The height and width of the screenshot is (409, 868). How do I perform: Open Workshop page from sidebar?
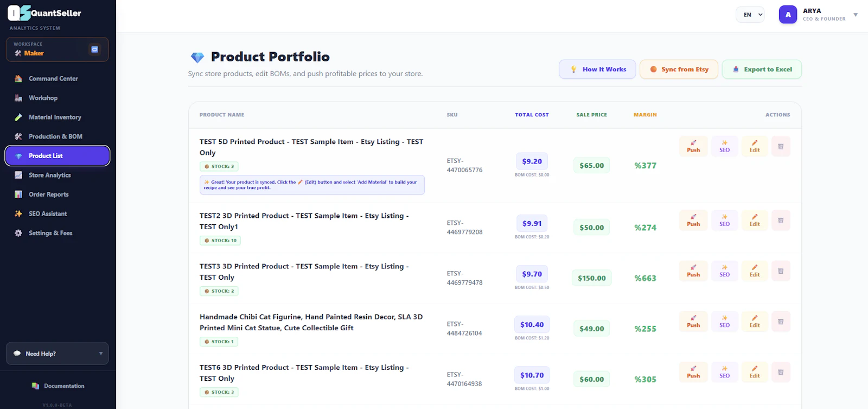tap(58, 98)
